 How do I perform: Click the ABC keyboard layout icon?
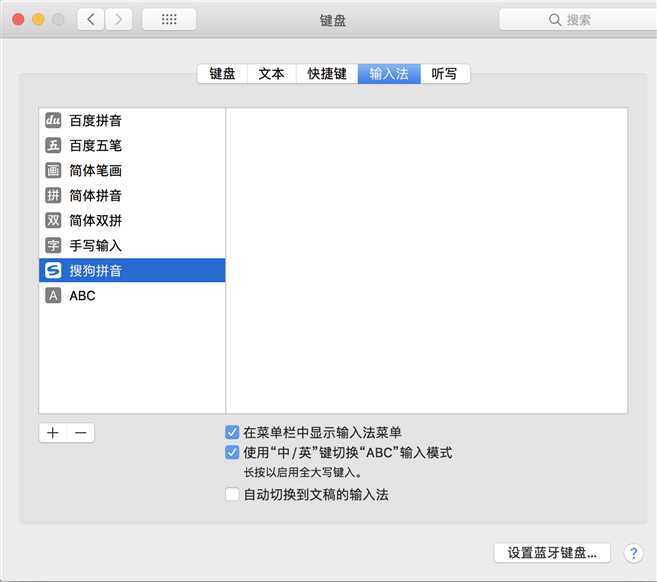click(53, 295)
